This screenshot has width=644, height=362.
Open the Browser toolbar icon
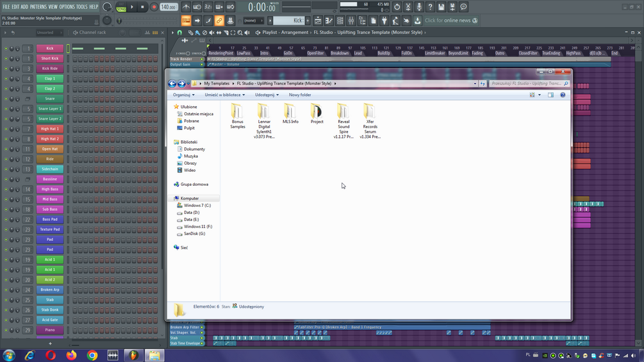[x=362, y=21]
